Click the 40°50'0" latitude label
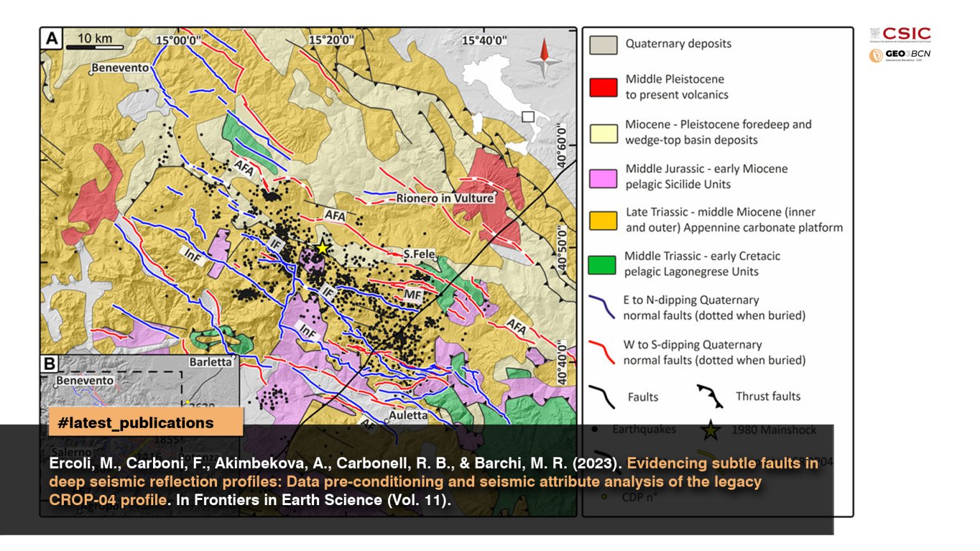Image resolution: width=980 pixels, height=551 pixels. [562, 248]
